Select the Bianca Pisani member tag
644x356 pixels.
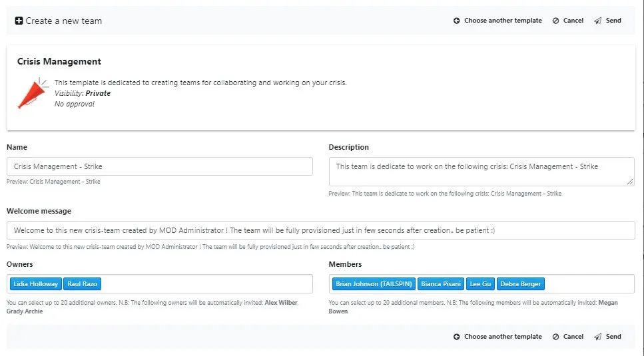coord(441,284)
